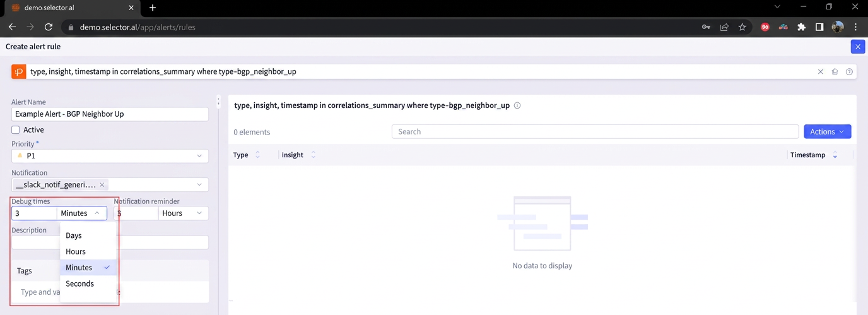This screenshot has height=315, width=868.
Task: Click info icon next to widget title
Action: click(x=517, y=106)
